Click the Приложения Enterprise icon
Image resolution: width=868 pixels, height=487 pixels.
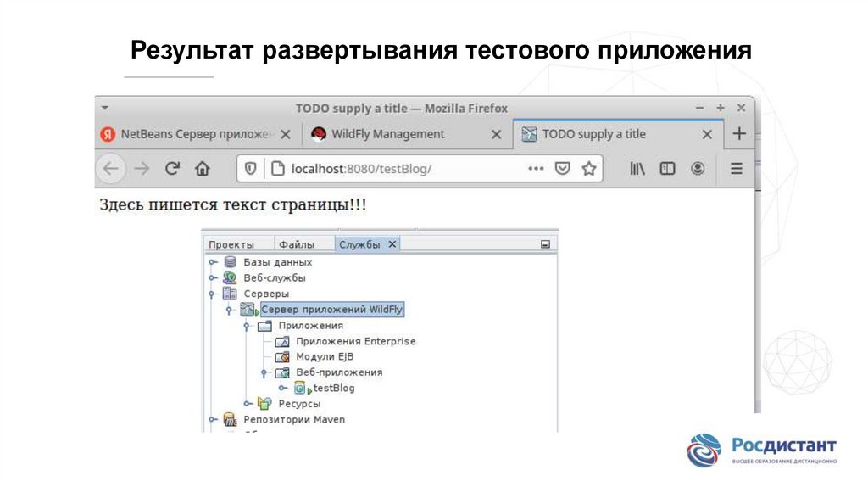[282, 341]
